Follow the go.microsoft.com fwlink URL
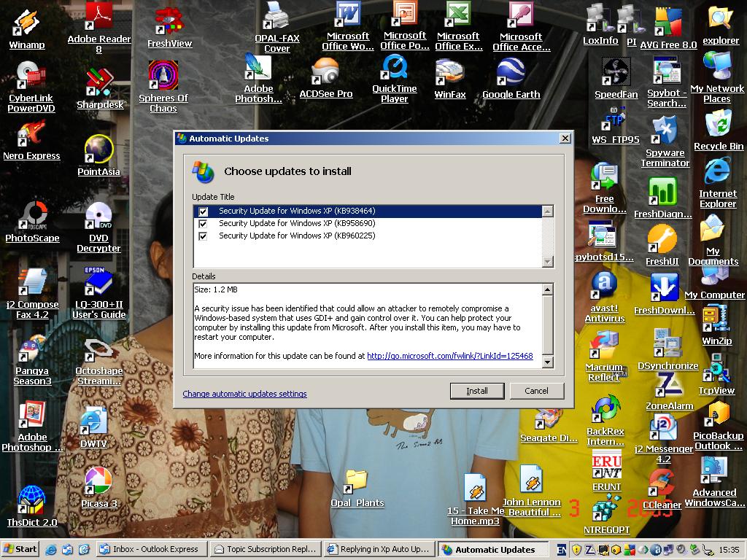Screen dimensions: 747x560 [x=449, y=356]
